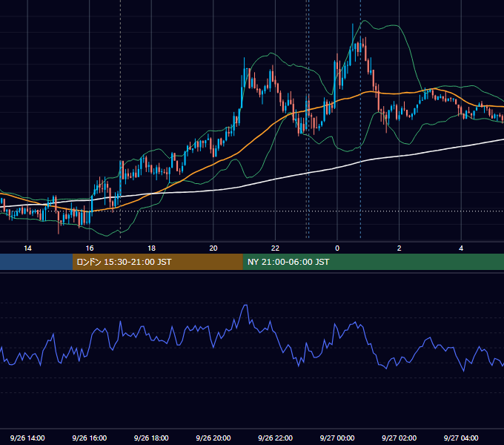The image size is (504, 445).
Task: Click the NY 21:00-06:00 JST session bar
Action: point(373,262)
